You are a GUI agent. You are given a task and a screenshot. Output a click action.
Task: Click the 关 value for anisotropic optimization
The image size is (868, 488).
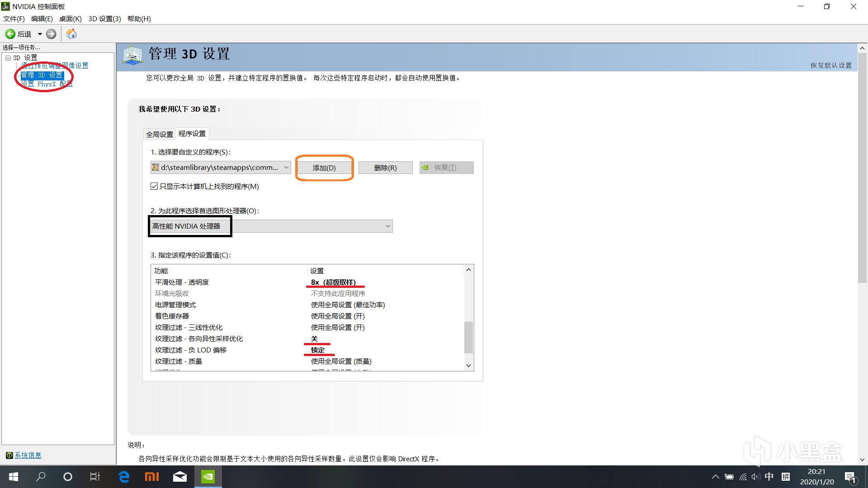[314, 338]
